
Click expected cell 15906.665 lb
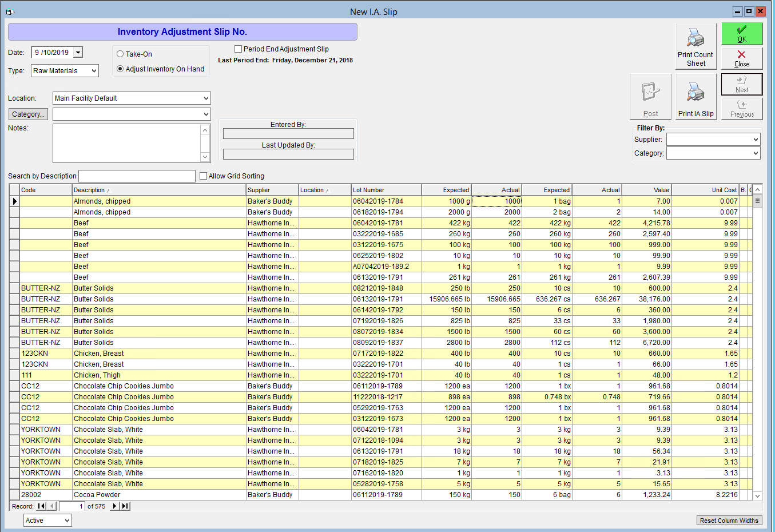tap(447, 299)
